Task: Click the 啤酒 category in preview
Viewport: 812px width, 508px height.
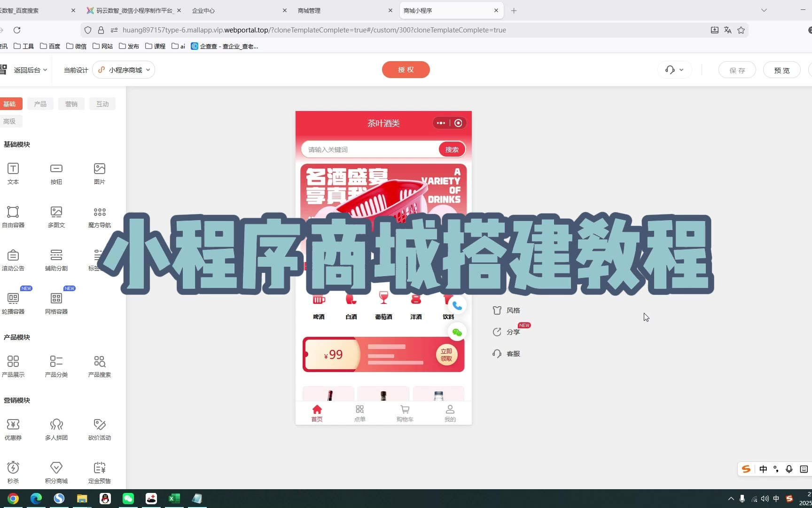Action: [x=319, y=308]
